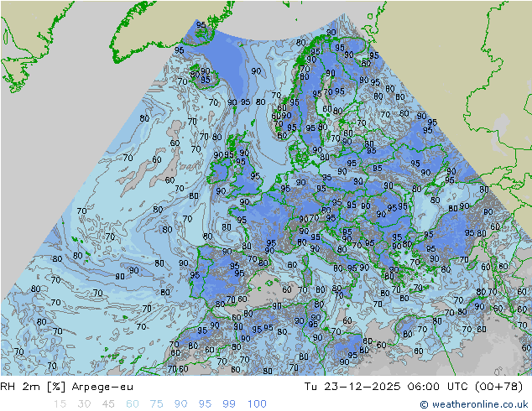Click legend value 60 in the color scale

click(x=133, y=404)
